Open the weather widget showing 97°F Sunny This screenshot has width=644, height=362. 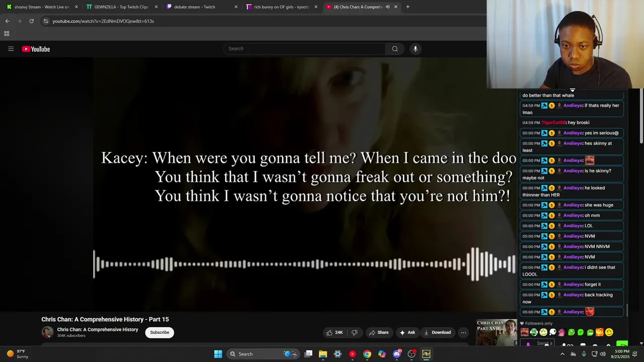[x=18, y=354]
